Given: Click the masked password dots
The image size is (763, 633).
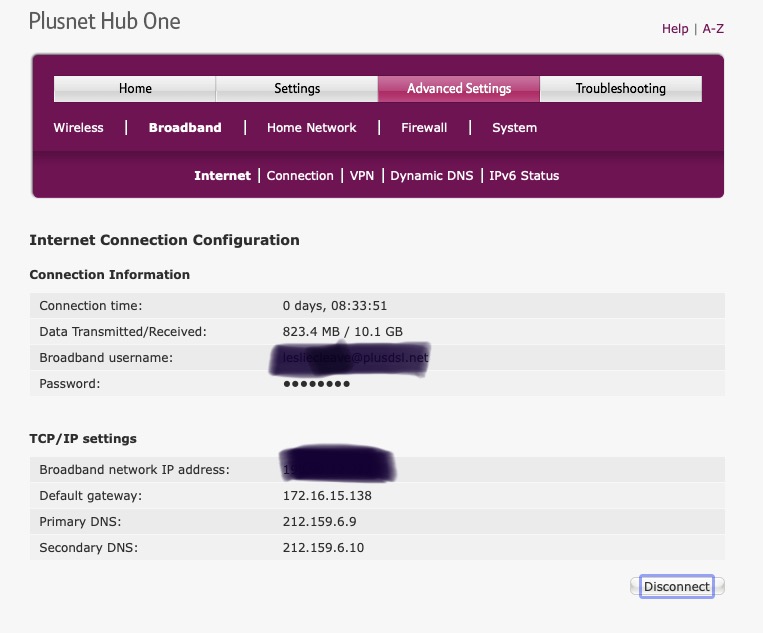Looking at the screenshot, I should coord(316,384).
